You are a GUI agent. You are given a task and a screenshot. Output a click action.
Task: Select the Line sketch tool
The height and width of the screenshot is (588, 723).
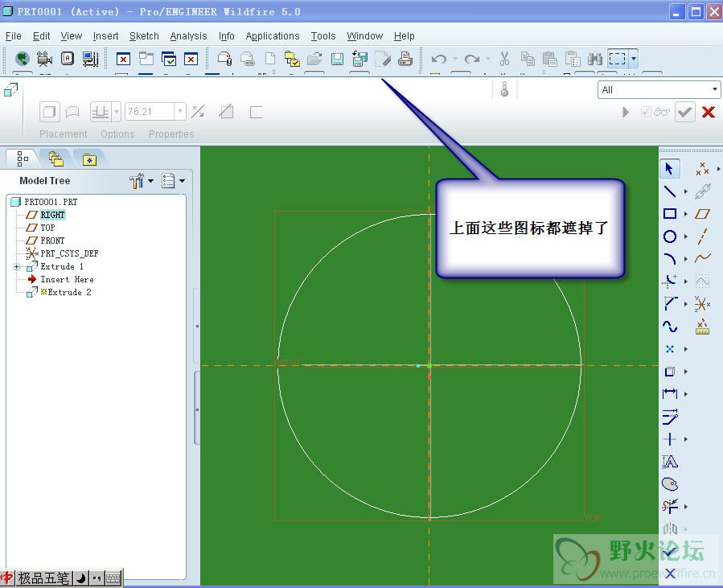(669, 191)
